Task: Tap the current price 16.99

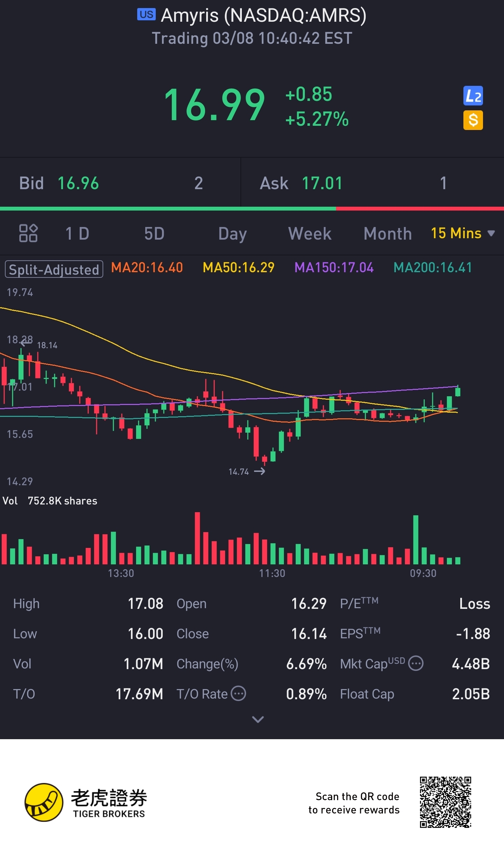Action: click(215, 105)
